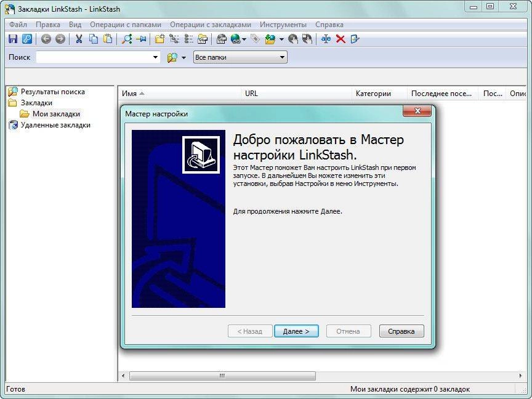Screen dimensions: 532x399
Task: Click the horizontal scrollbar right arrow
Action: coord(520,376)
